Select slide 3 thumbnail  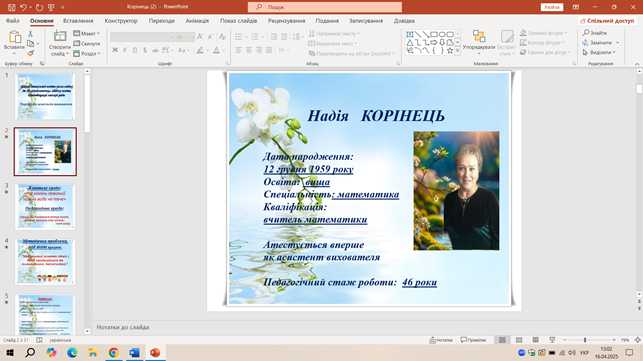pyautogui.click(x=45, y=206)
